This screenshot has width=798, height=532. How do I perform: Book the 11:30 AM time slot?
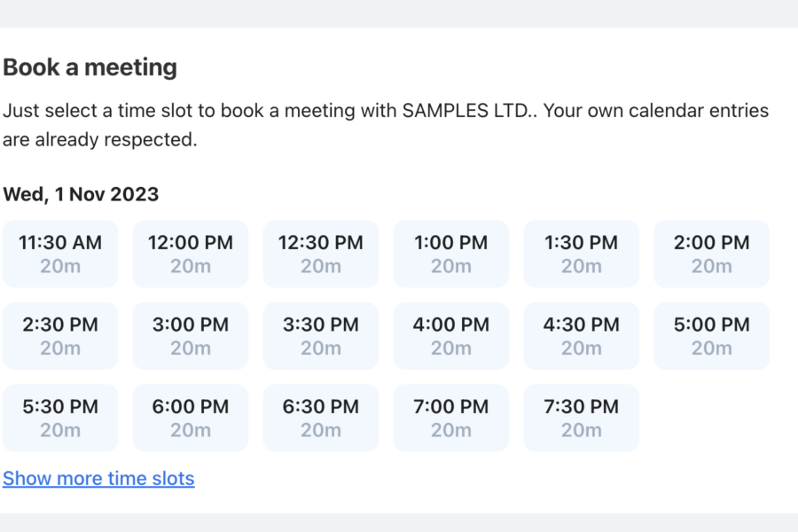pyautogui.click(x=60, y=254)
